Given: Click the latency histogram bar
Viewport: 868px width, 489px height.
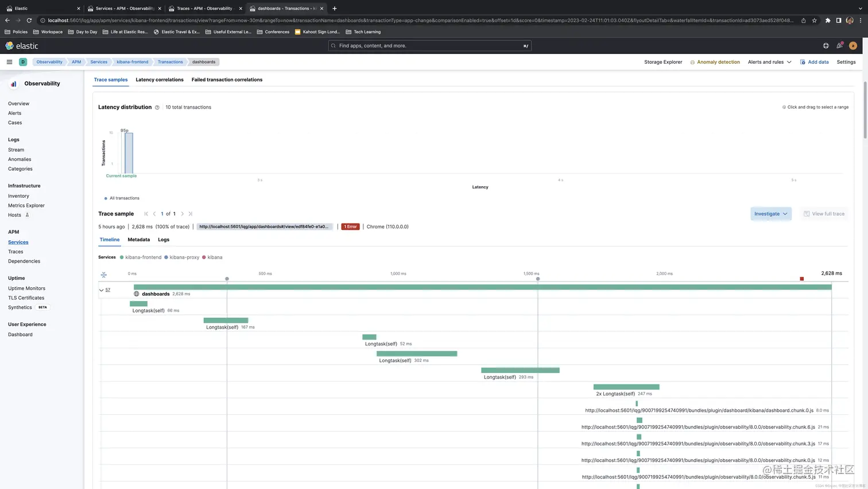Looking at the screenshot, I should click(x=129, y=153).
